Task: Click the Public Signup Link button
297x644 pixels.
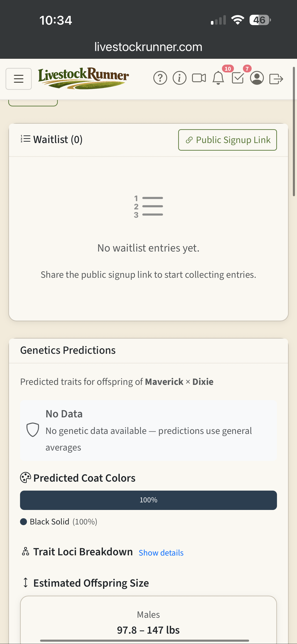Action: point(227,140)
